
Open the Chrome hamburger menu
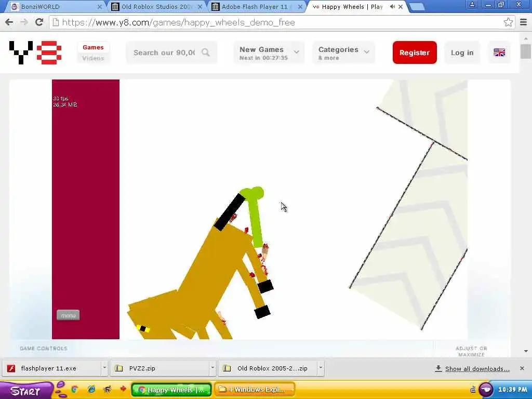524,22
